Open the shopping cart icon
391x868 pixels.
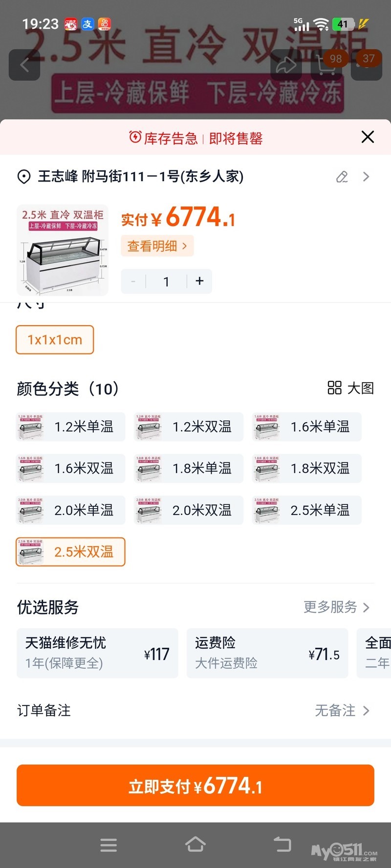pos(326,65)
